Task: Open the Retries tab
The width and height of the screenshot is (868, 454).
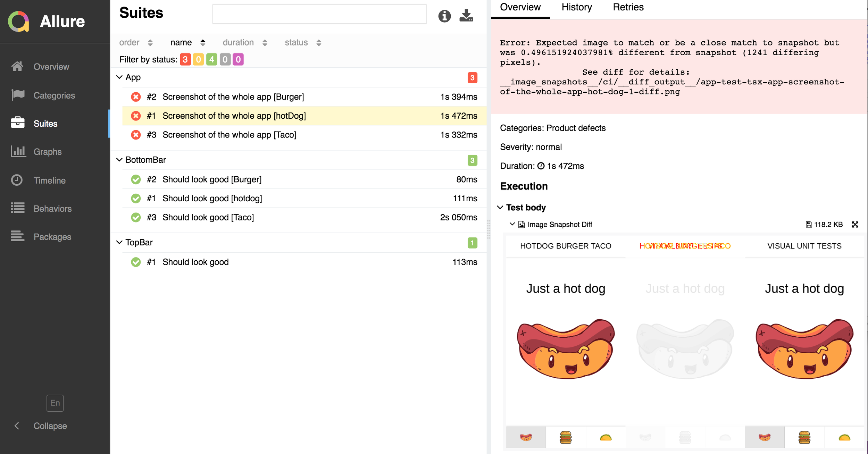Action: (x=628, y=7)
